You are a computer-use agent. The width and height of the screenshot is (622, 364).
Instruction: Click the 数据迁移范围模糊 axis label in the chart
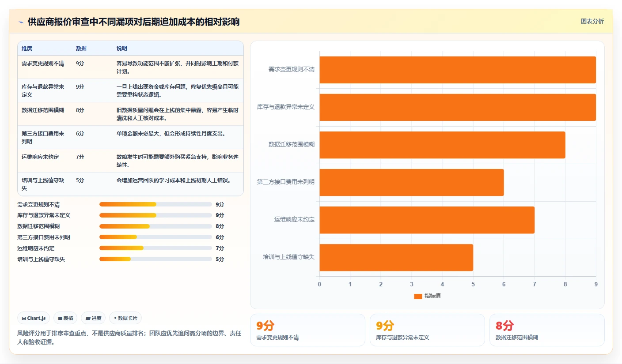[x=292, y=144]
